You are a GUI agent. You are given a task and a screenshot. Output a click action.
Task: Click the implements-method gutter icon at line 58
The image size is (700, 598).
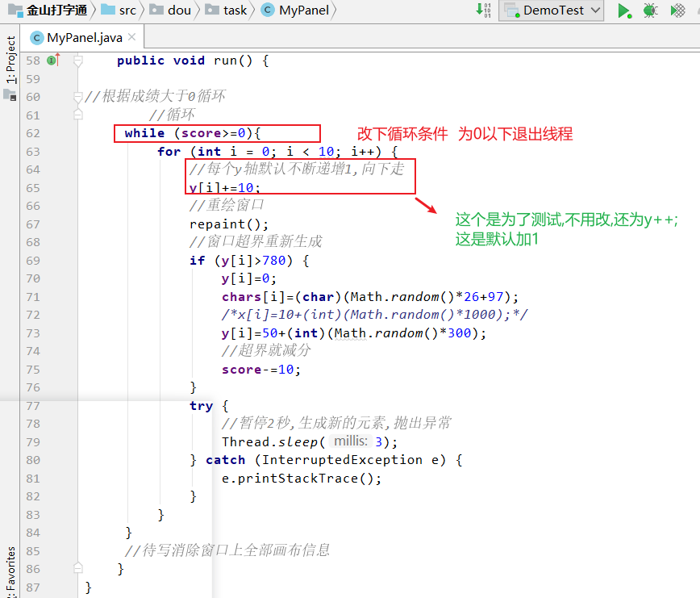click(53, 60)
